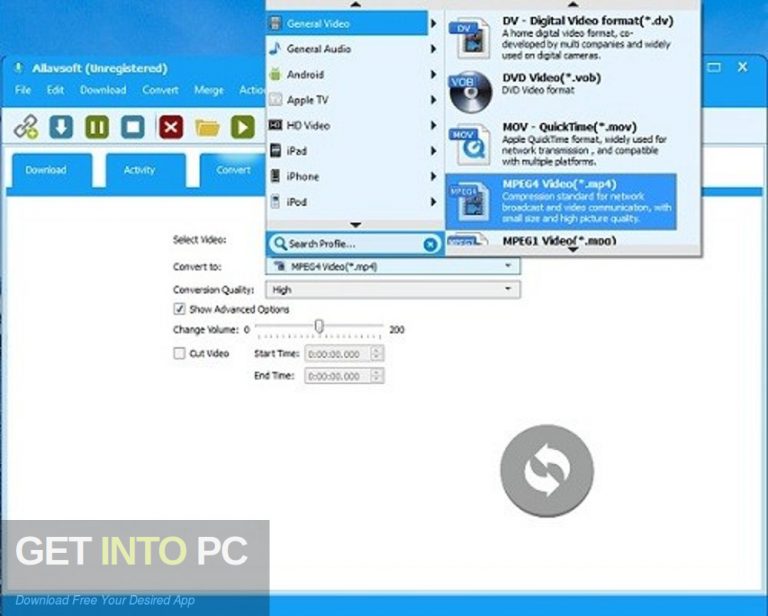The height and width of the screenshot is (616, 768).
Task: Open the Convert to dropdown
Action: 393,266
